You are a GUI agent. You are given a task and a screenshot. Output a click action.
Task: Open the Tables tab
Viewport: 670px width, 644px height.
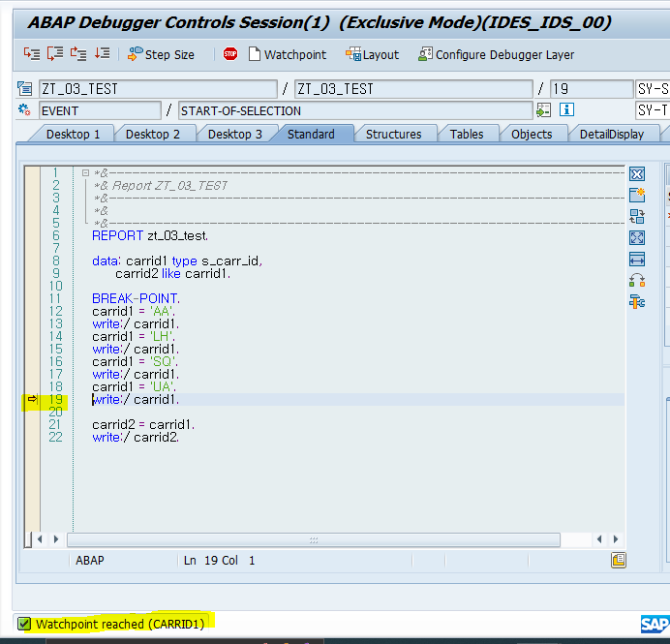click(x=467, y=135)
